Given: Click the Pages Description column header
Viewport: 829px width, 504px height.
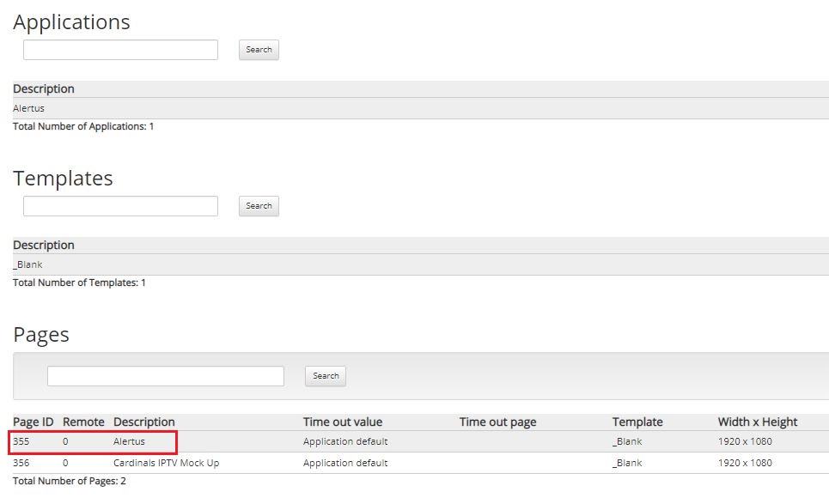Looking at the screenshot, I should [143, 422].
